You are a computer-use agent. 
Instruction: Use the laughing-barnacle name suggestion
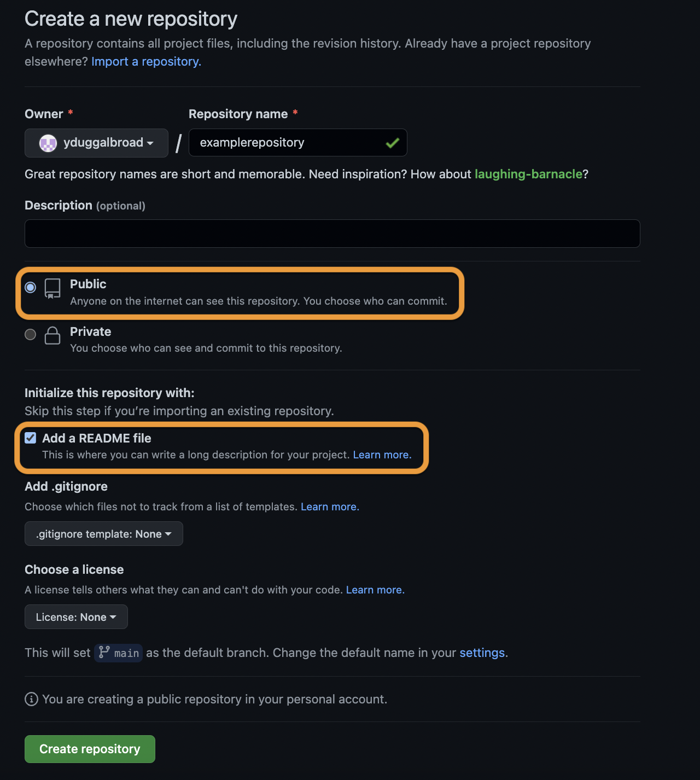tap(528, 174)
